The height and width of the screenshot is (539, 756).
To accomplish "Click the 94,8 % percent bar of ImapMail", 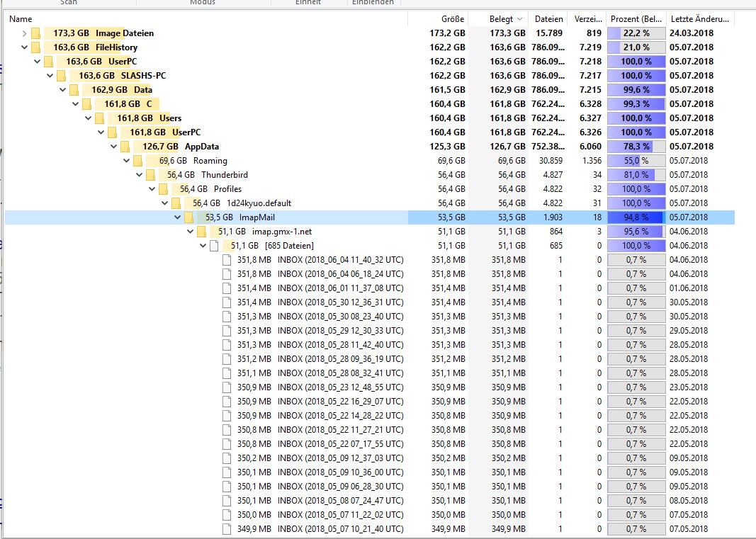I will [636, 217].
